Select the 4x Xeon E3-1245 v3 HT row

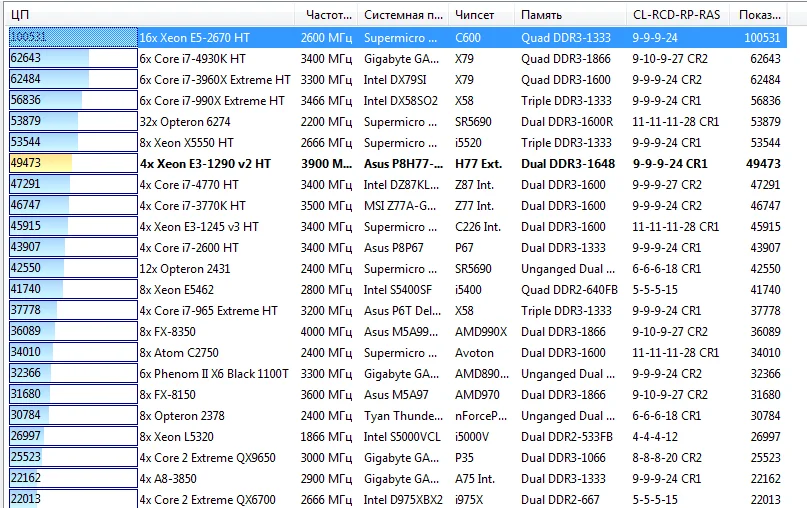398,227
